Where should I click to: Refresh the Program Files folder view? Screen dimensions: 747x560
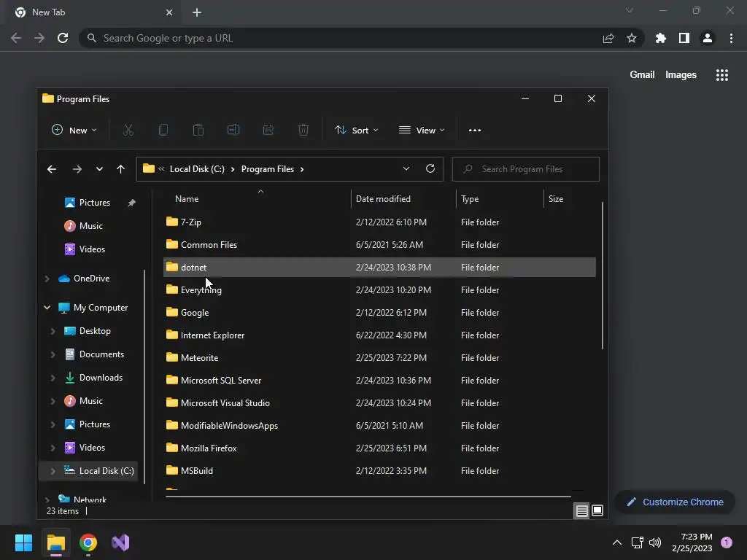(430, 168)
